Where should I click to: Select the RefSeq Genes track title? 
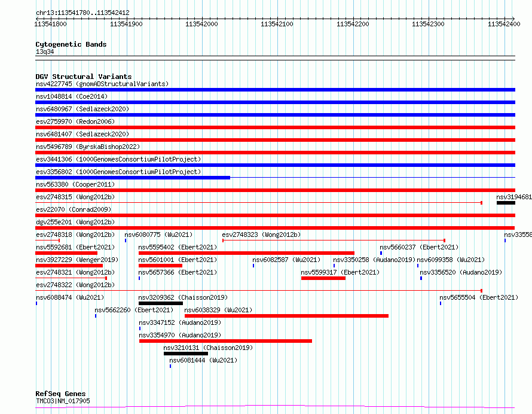pos(60,394)
